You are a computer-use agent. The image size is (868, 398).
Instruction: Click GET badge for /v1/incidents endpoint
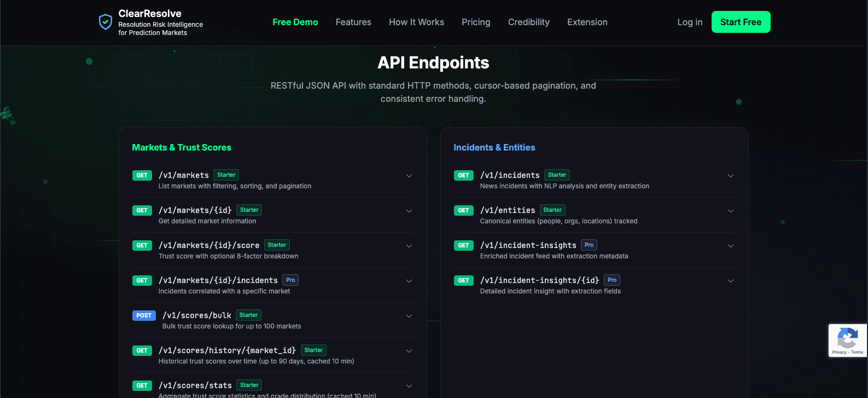[464, 175]
